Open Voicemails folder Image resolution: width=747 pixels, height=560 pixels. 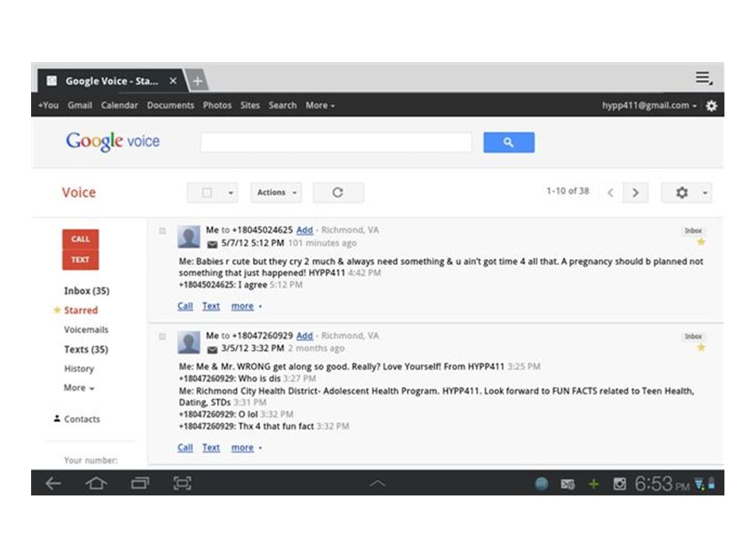click(x=86, y=330)
